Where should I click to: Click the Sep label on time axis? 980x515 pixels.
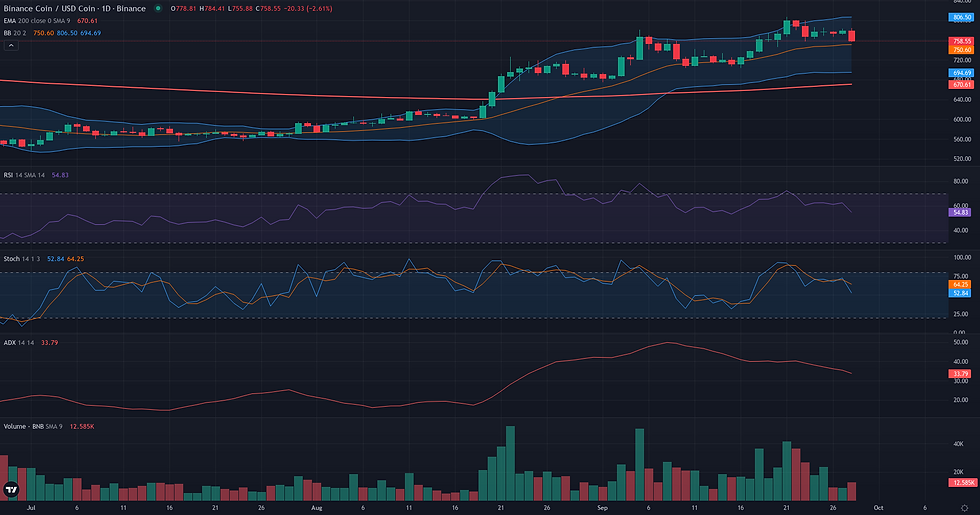pos(602,508)
